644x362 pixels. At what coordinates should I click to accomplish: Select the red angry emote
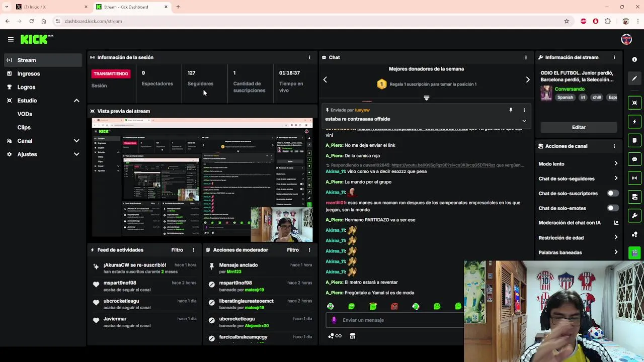pos(394,306)
